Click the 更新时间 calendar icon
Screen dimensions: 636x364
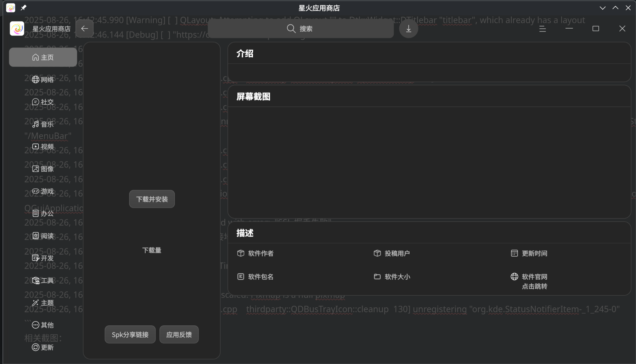tap(514, 253)
